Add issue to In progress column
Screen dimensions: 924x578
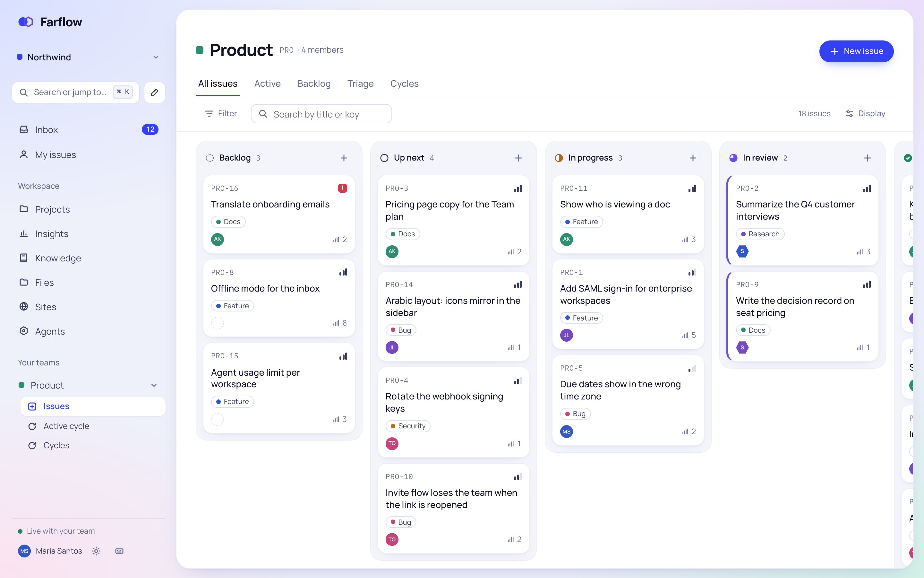tap(693, 158)
